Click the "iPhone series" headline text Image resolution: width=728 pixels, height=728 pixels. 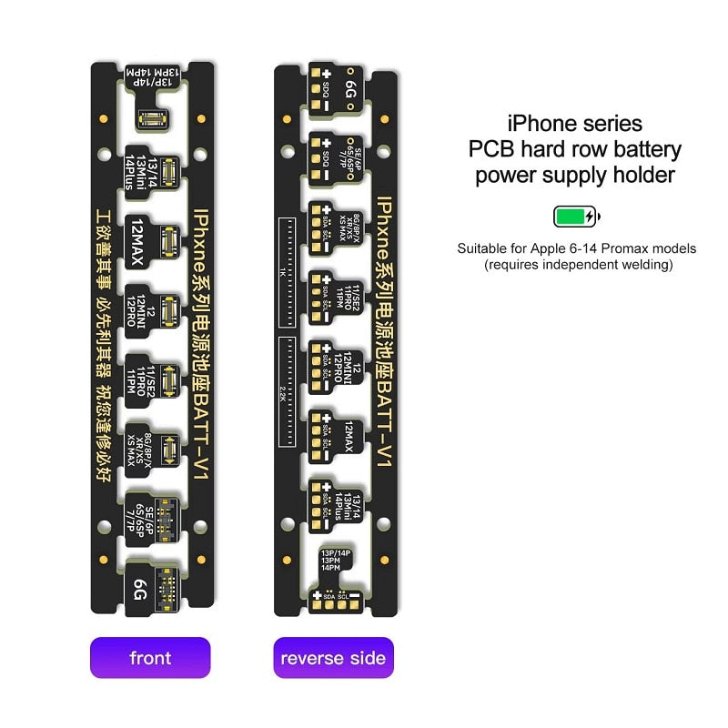point(575,124)
